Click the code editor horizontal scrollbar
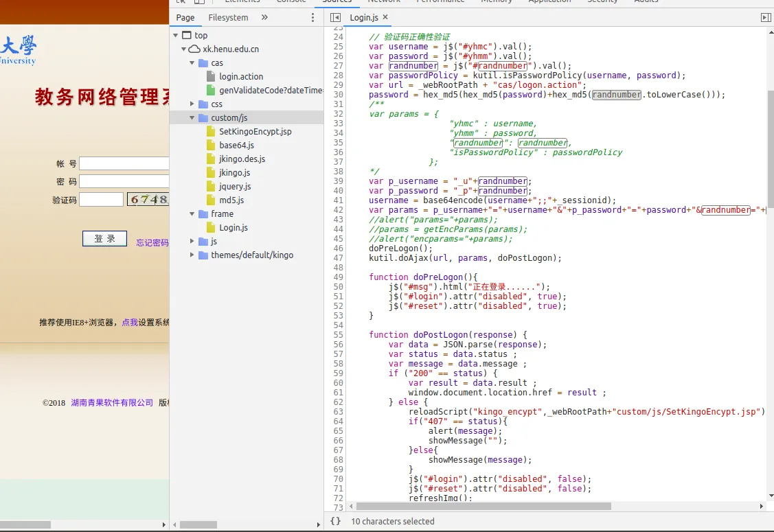Viewport: 774px width, 532px height. [481, 506]
